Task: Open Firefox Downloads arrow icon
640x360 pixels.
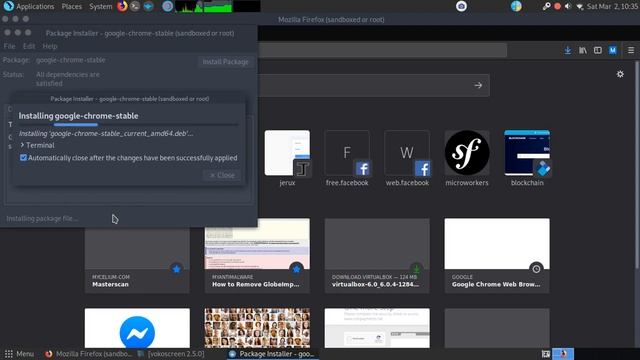Action: [x=567, y=50]
